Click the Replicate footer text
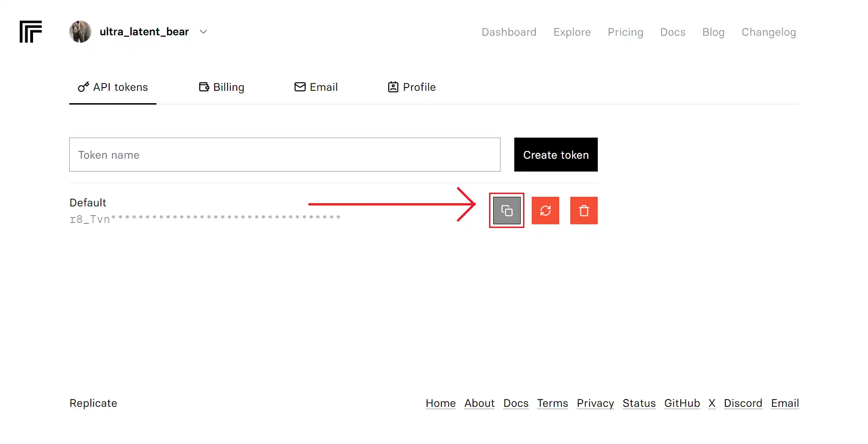 (x=93, y=403)
